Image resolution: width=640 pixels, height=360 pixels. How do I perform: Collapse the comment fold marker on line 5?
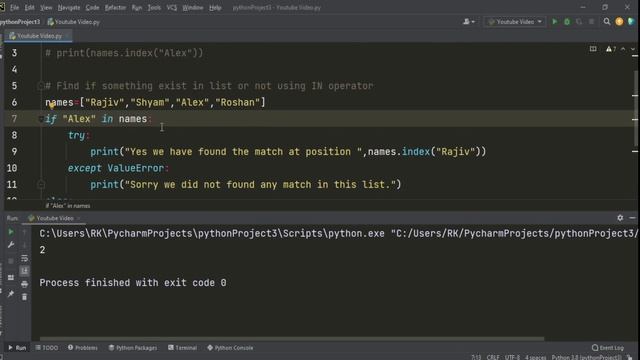pyautogui.click(x=40, y=86)
